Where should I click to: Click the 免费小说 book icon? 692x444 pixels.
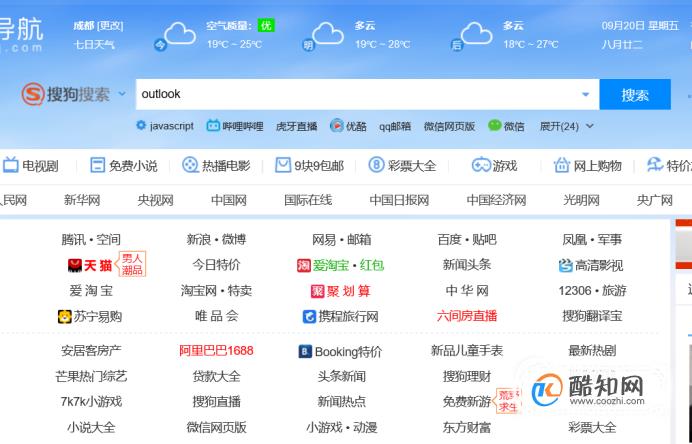tap(97, 165)
